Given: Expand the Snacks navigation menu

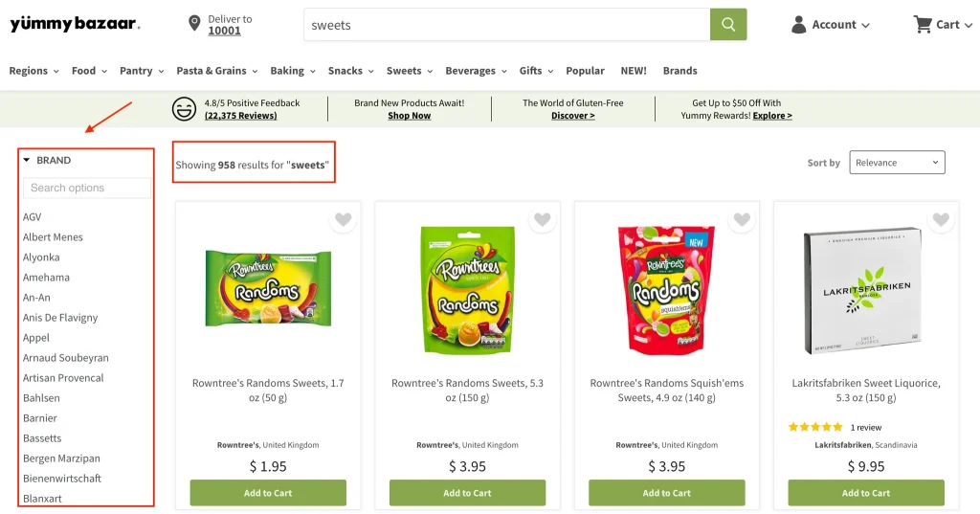Looking at the screenshot, I should point(350,71).
